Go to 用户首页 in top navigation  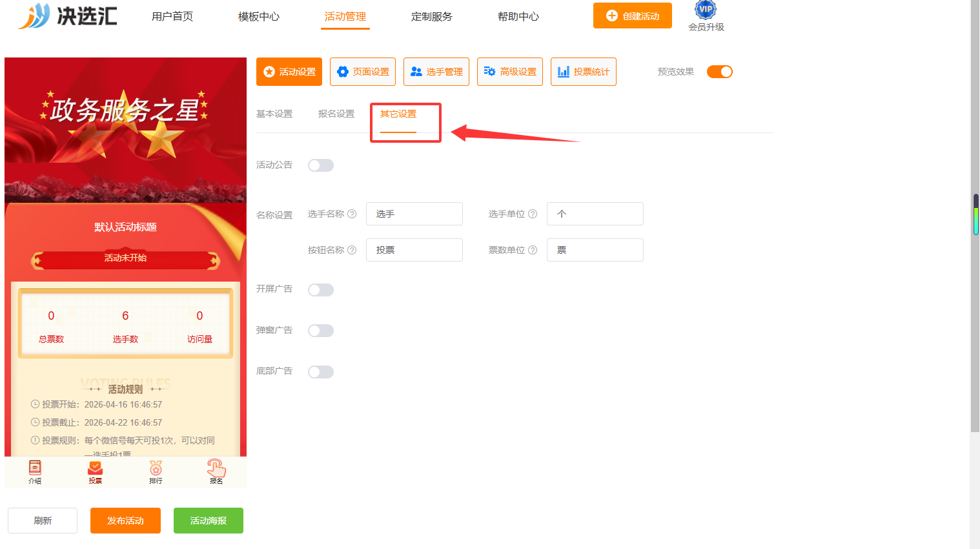[172, 16]
